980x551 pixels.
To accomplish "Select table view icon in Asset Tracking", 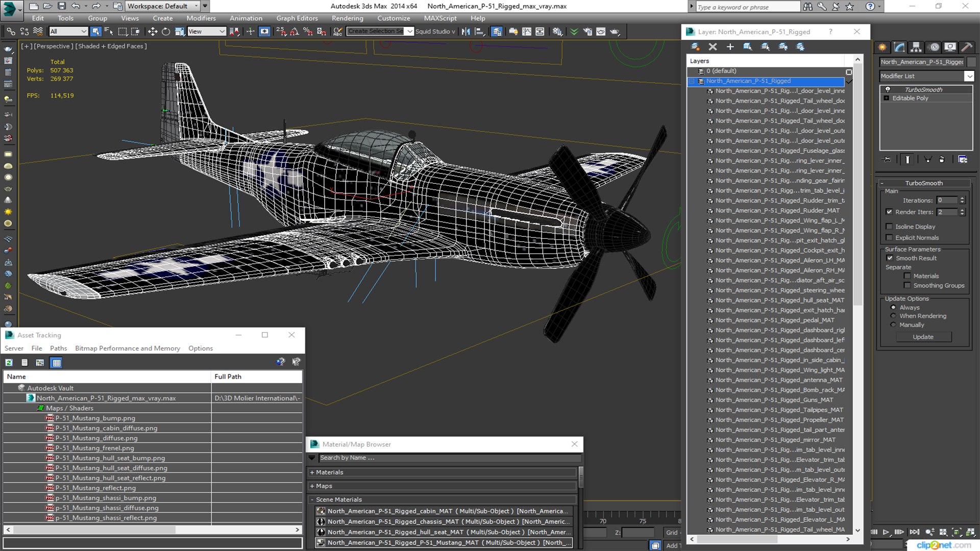I will pyautogui.click(x=57, y=363).
